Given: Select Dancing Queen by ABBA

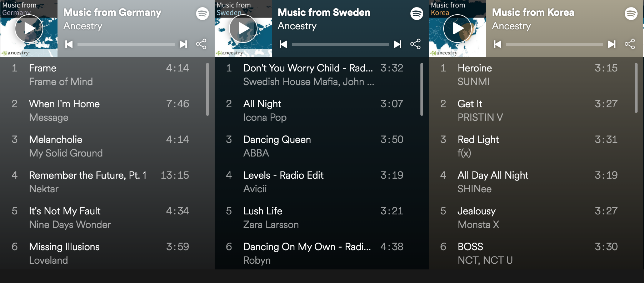Looking at the screenshot, I should click(x=277, y=140).
